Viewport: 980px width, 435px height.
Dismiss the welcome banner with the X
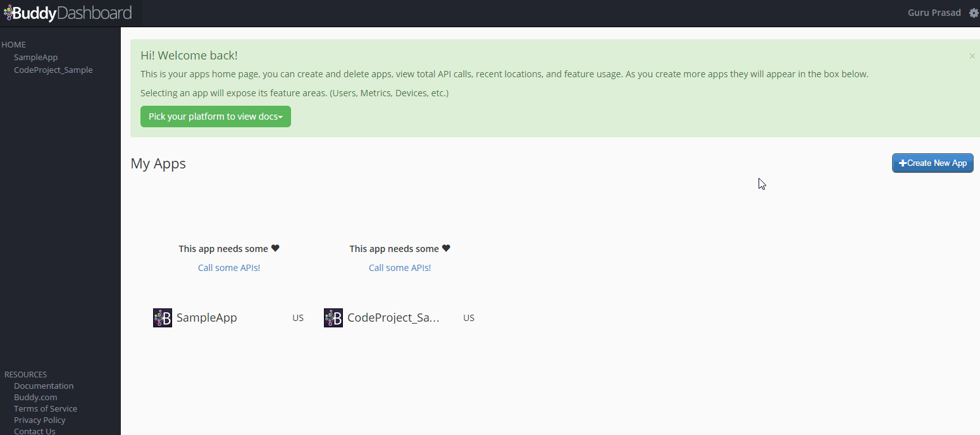(972, 56)
